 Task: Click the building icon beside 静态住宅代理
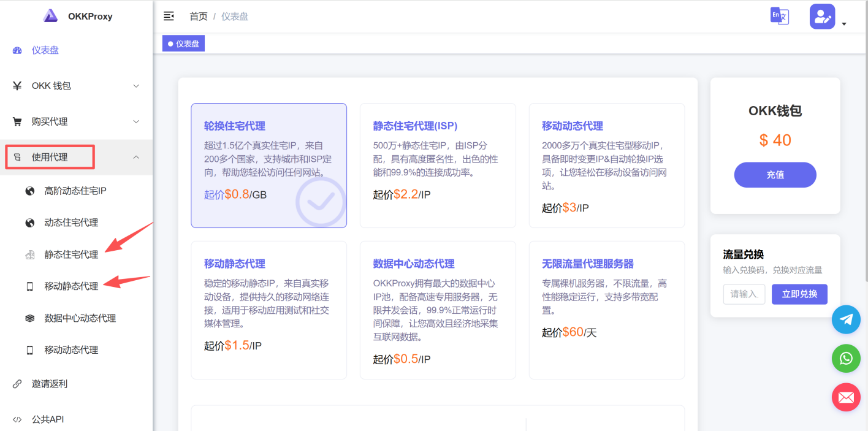coord(29,254)
